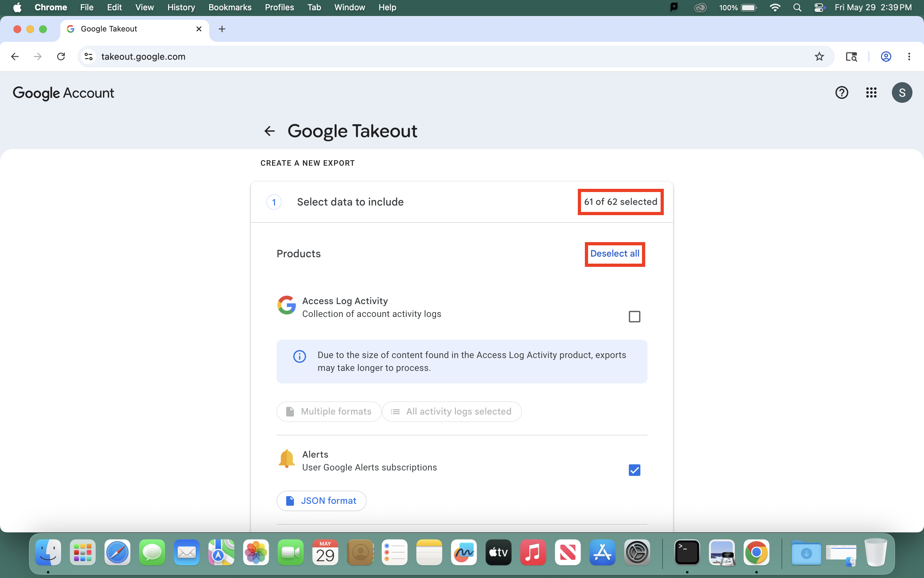Image resolution: width=924 pixels, height=578 pixels.
Task: Open Maps from the Dock
Action: 221,552
